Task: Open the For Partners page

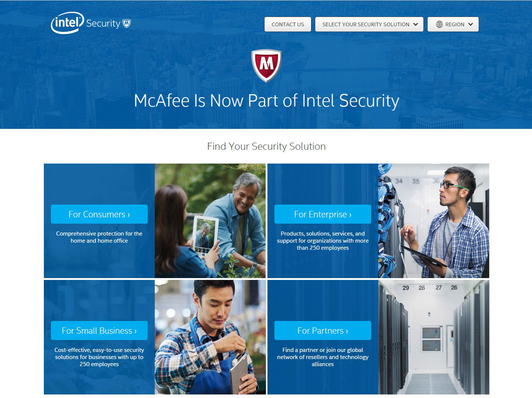Action: (323, 331)
